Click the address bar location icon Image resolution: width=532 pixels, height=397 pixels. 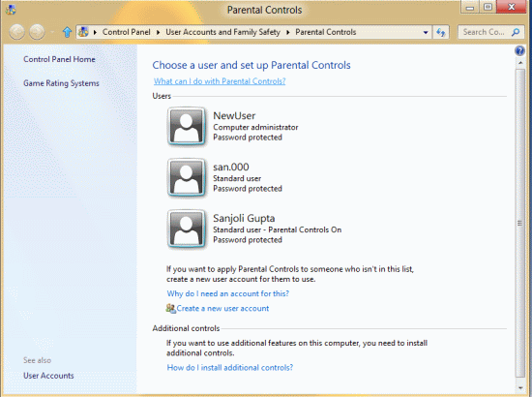coord(83,32)
